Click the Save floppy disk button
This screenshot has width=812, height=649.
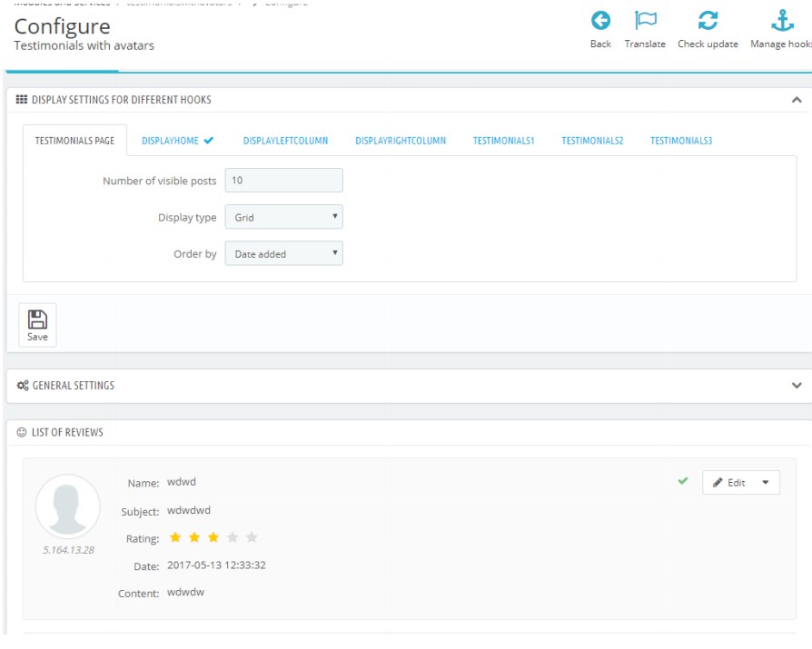37,325
